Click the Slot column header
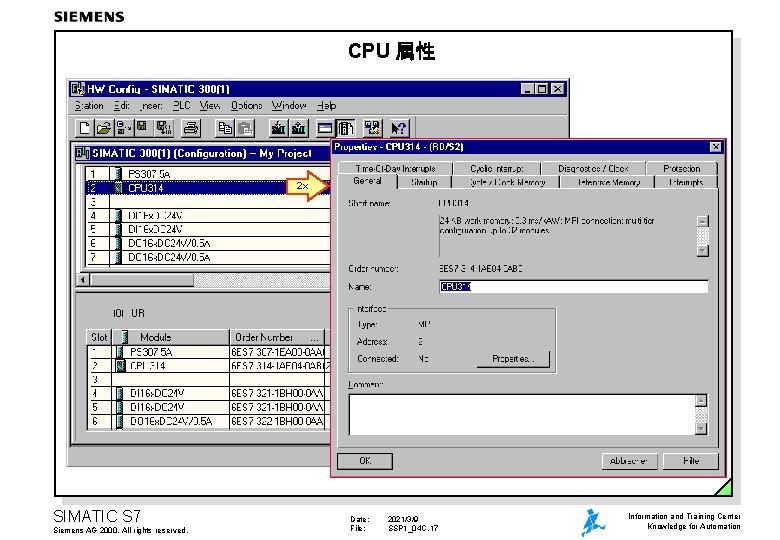Screen dimensions: 780x540 pos(99,337)
